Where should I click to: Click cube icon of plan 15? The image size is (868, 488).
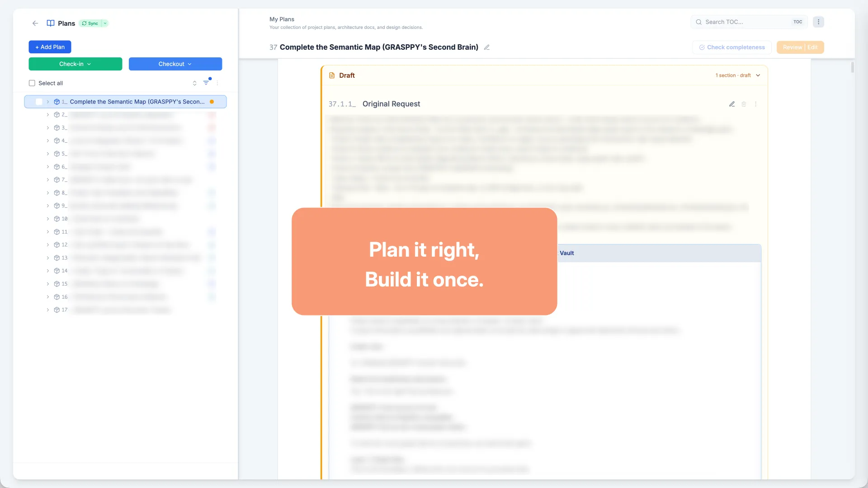57,284
